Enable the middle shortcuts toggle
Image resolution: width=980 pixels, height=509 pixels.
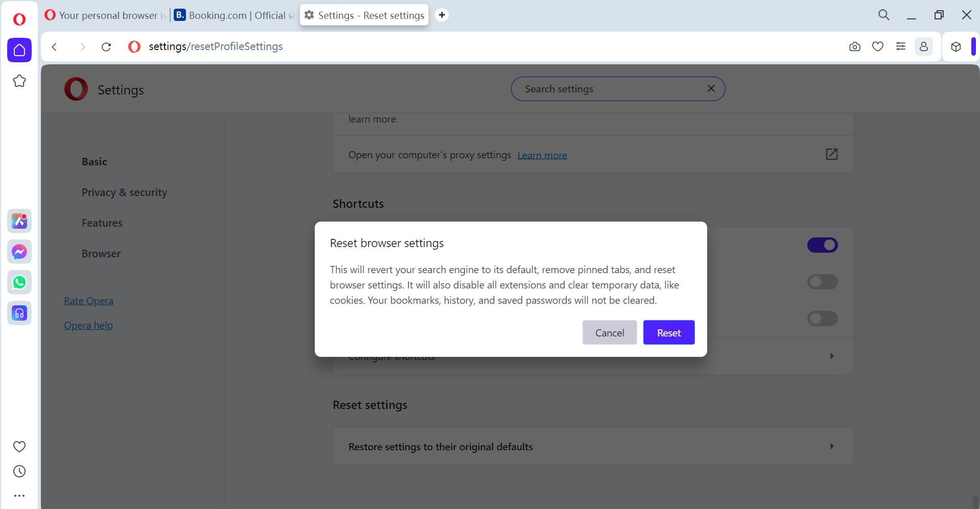point(822,282)
